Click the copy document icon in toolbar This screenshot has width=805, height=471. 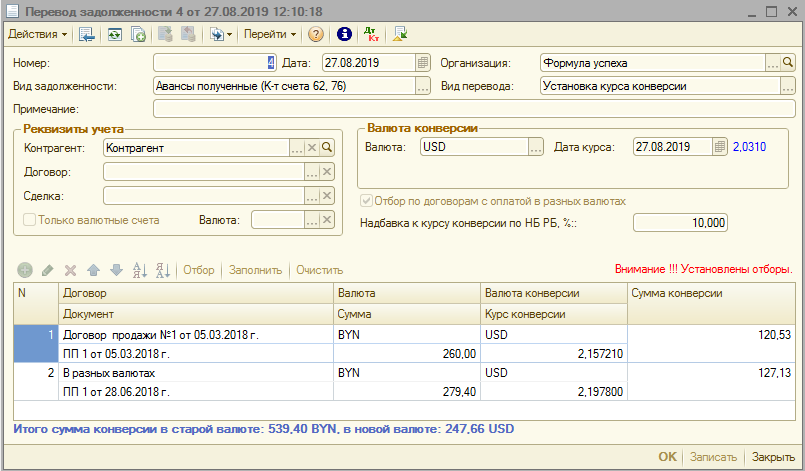pyautogui.click(x=138, y=34)
